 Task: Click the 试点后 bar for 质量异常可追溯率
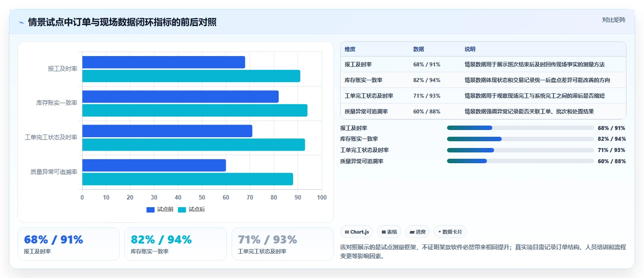tap(188, 179)
